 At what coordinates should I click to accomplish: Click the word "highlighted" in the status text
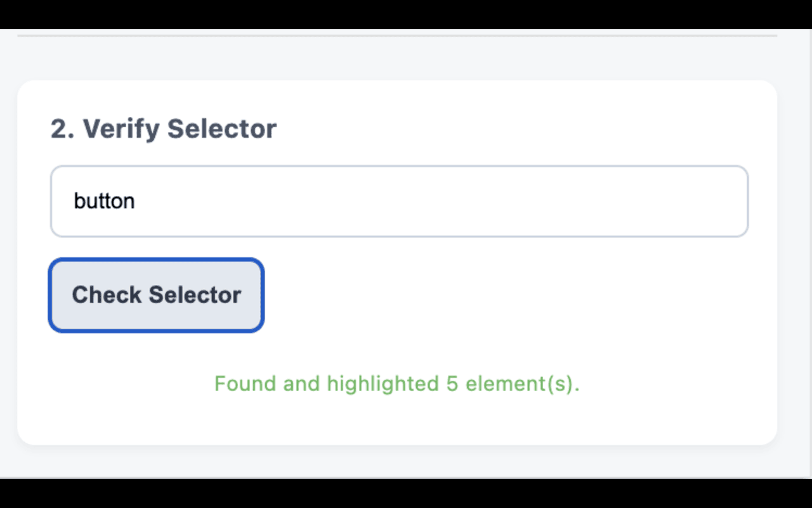(383, 384)
